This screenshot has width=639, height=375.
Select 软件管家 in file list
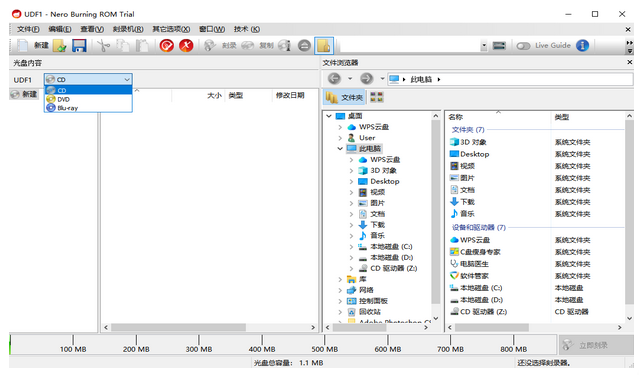[x=474, y=276]
